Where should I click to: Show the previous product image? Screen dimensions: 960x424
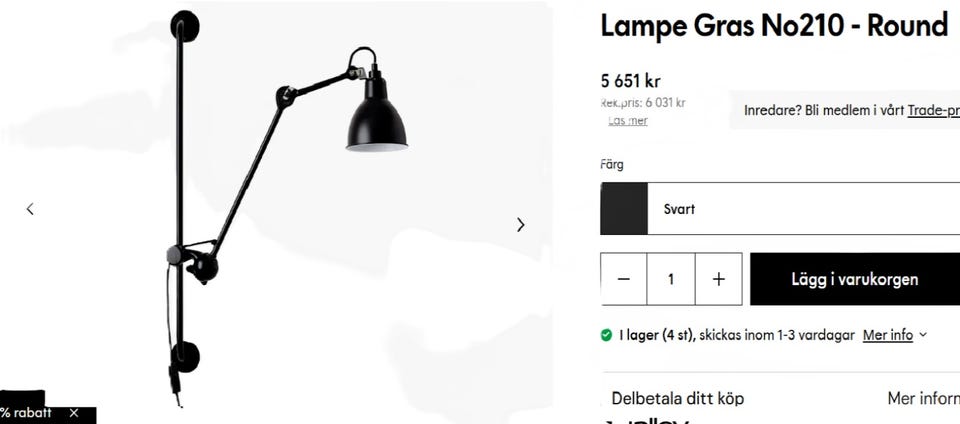point(30,209)
